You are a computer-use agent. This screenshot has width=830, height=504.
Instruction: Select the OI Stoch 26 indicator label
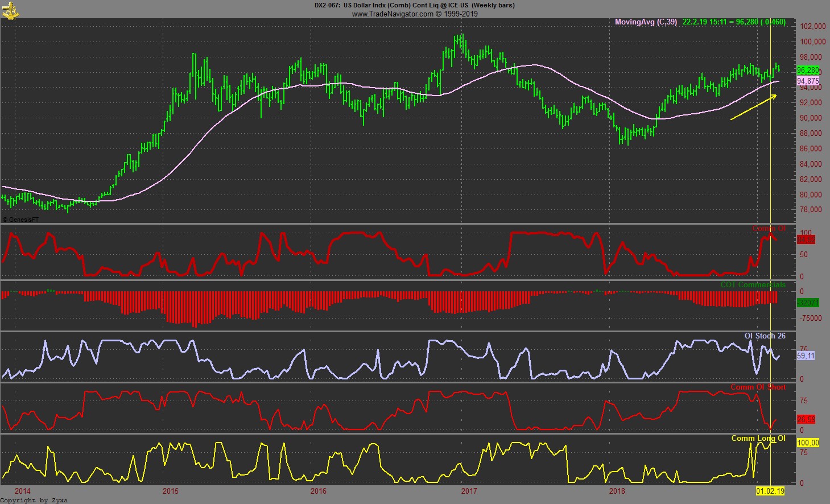(x=765, y=336)
